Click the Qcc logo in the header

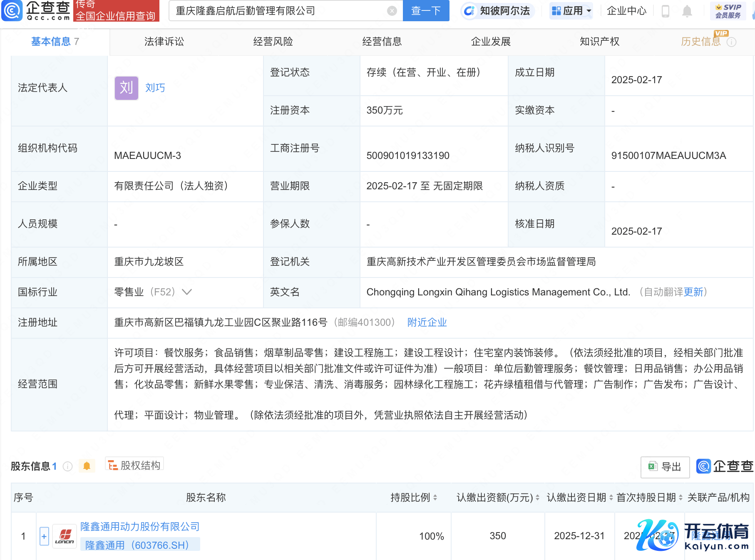(x=37, y=10)
